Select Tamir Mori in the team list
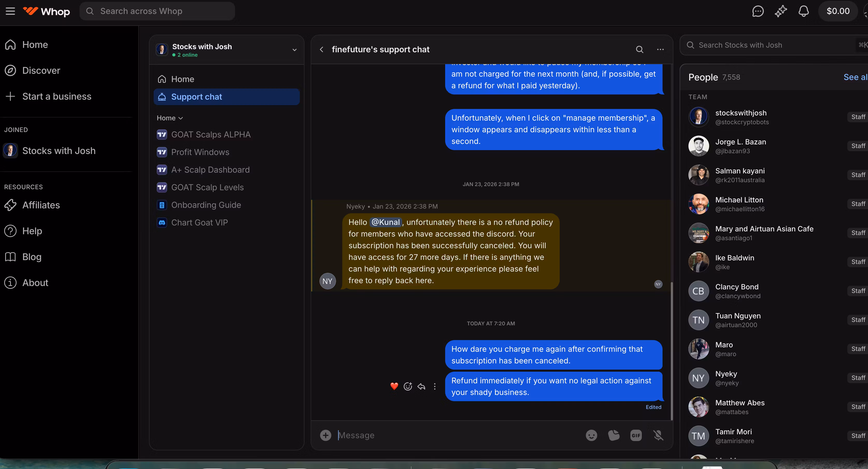The height and width of the screenshot is (469, 868). (x=778, y=436)
